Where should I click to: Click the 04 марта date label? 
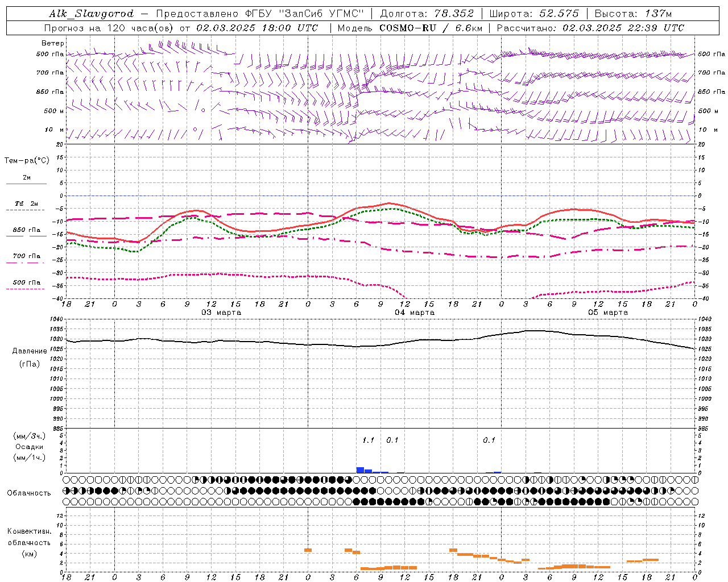pyautogui.click(x=415, y=313)
